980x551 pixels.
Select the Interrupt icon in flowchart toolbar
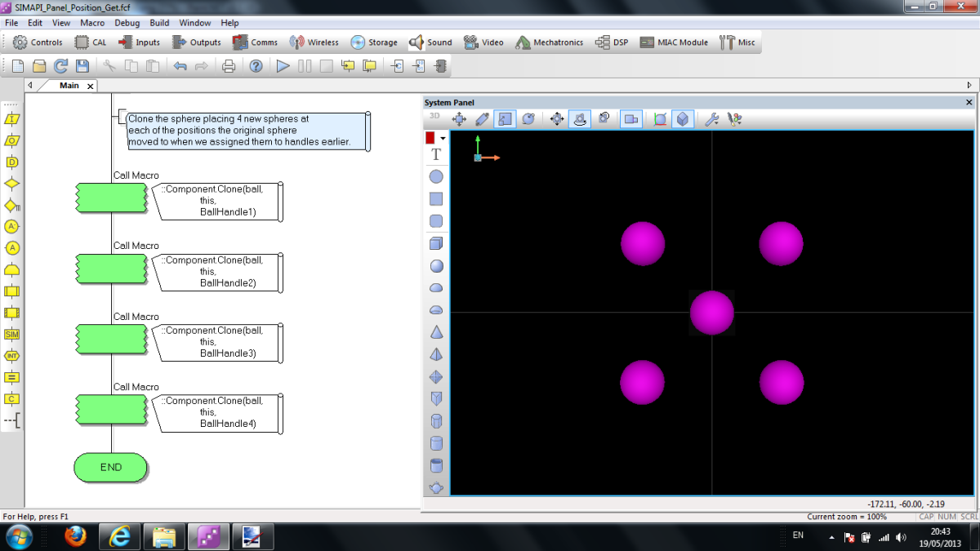(x=12, y=356)
